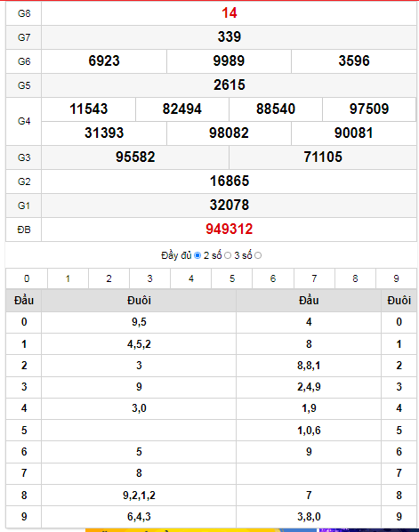The width and height of the screenshot is (419, 532).
Task: Click the G6 number 3596
Action: pyautogui.click(x=354, y=61)
